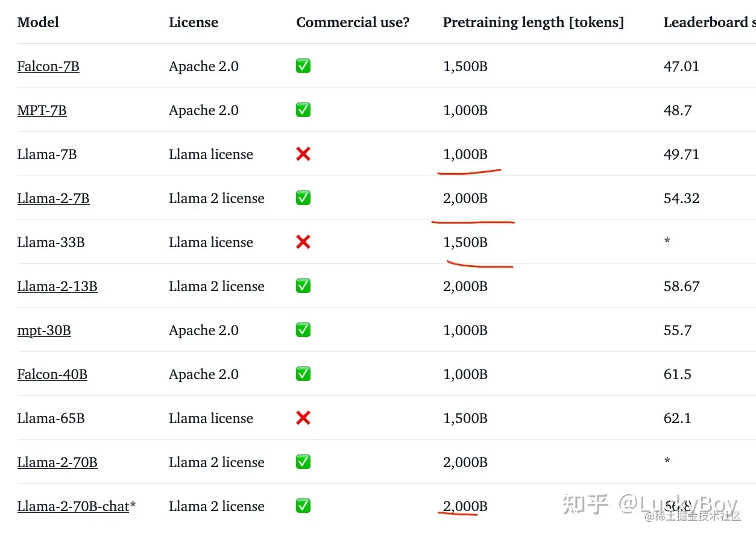Click the Model column header
Screen dimensions: 756x537
click(38, 23)
